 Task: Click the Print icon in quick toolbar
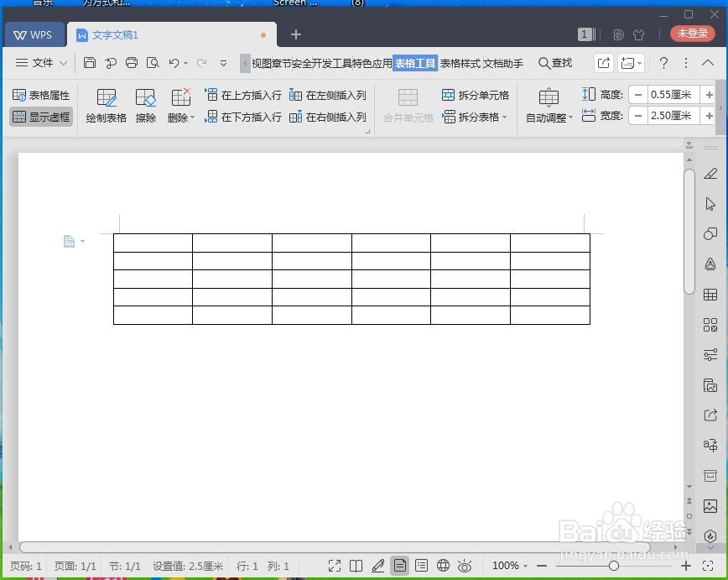point(132,63)
